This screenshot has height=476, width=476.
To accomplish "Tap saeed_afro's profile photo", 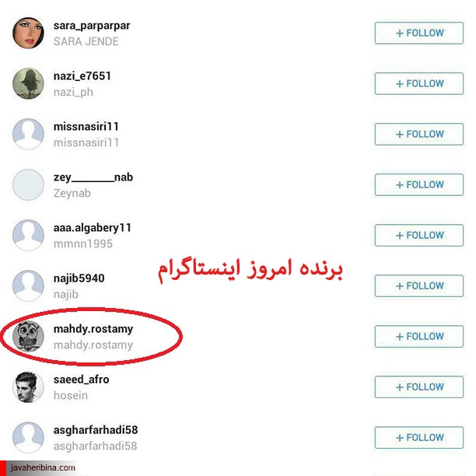I will [28, 387].
